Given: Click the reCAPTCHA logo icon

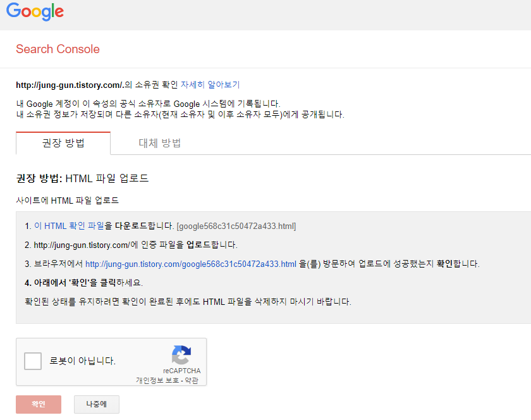Looking at the screenshot, I should 181,355.
